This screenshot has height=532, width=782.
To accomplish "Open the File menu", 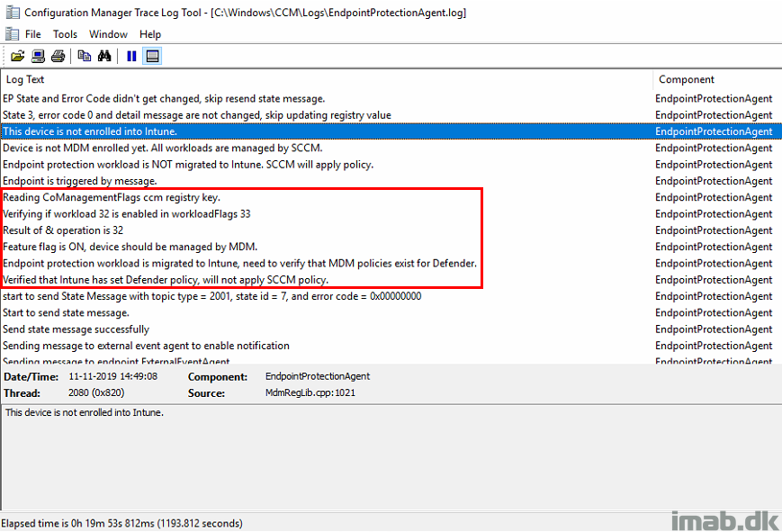I will [x=33, y=34].
